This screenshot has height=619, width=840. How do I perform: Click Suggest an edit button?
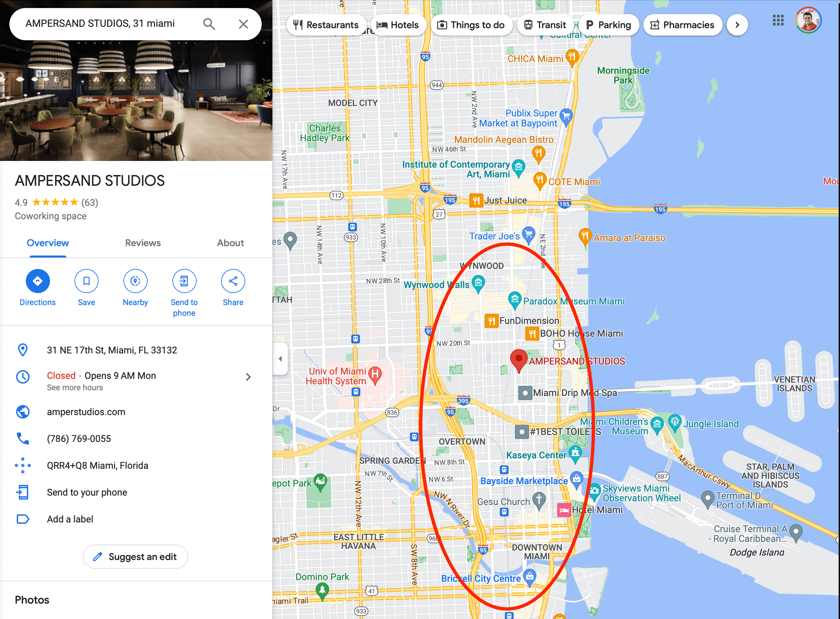[135, 556]
